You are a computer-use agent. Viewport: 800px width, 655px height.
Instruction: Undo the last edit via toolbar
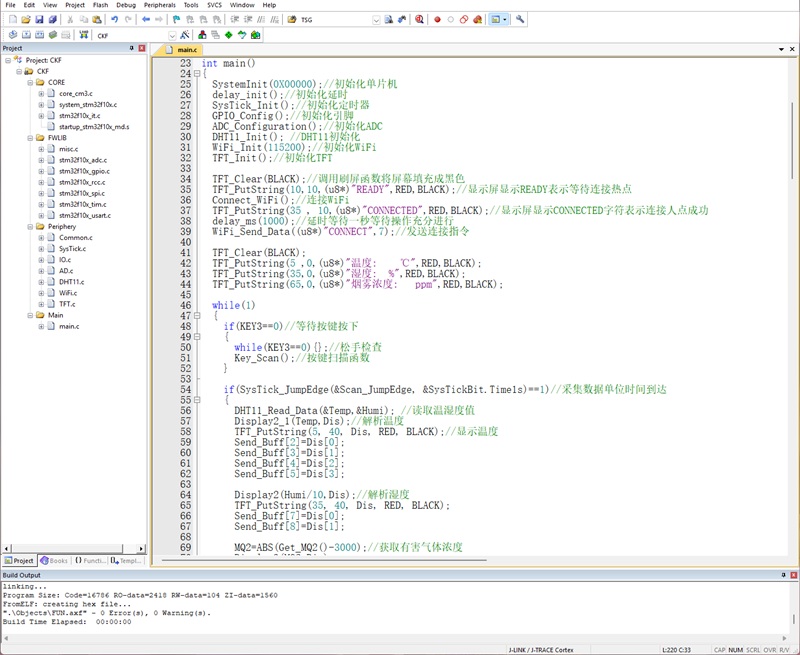[x=114, y=19]
